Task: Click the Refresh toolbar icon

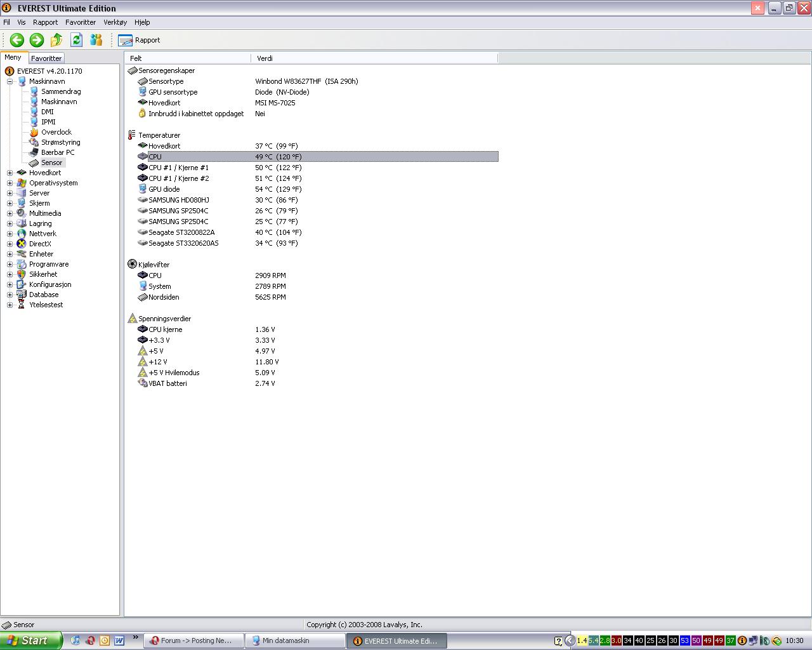Action: point(76,40)
